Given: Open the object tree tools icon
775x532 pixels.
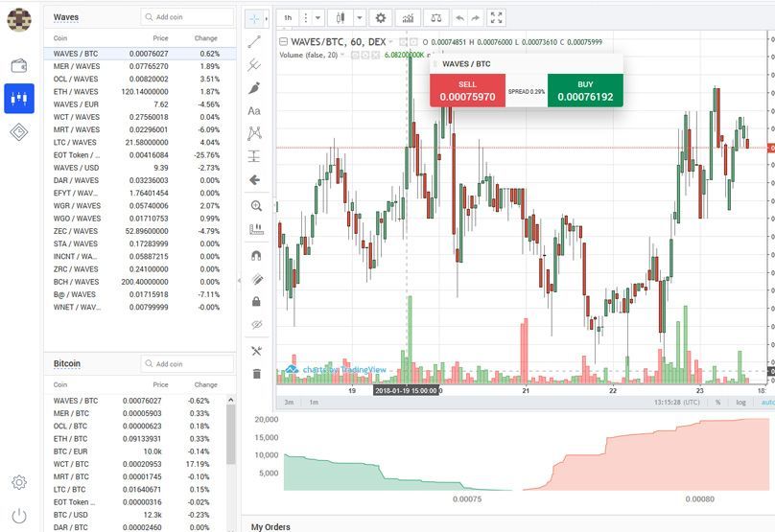Looking at the screenshot, I should [x=256, y=351].
